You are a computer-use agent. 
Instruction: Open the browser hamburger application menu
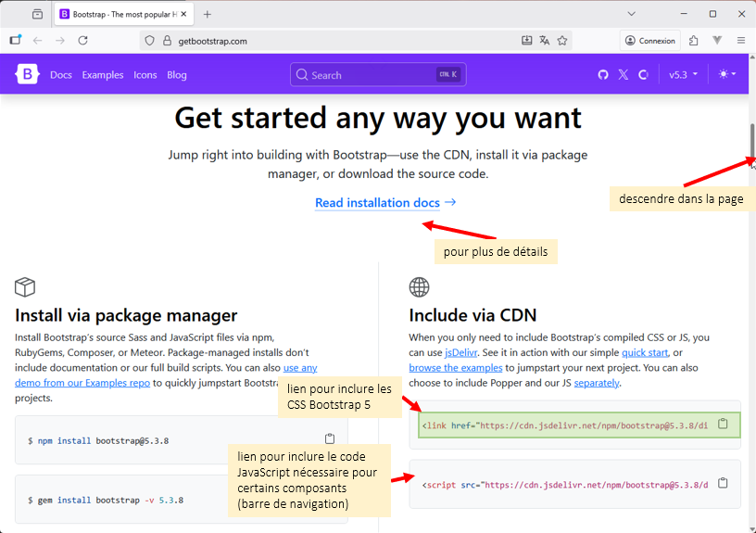(x=741, y=41)
